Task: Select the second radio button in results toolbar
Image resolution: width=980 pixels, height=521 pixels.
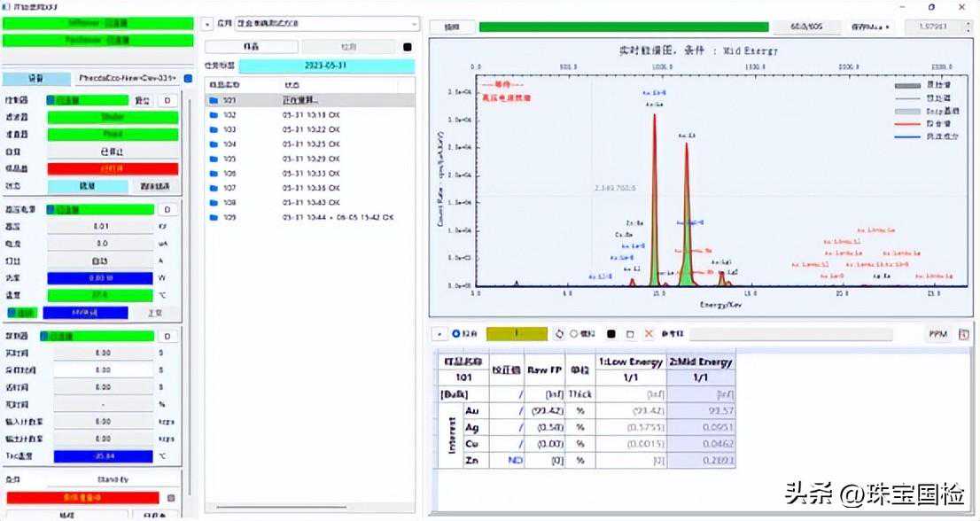Action: [x=574, y=334]
